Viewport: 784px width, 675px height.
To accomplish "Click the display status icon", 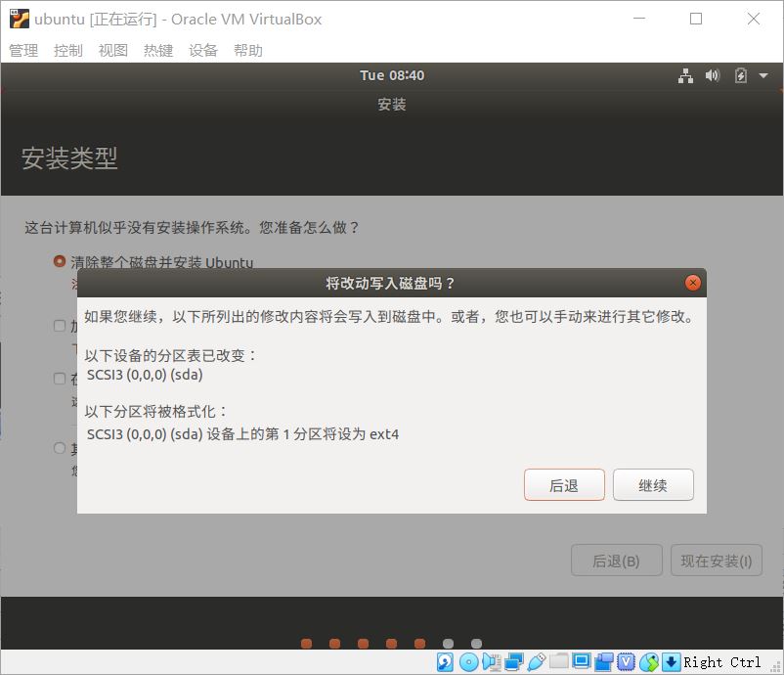I will (582, 661).
